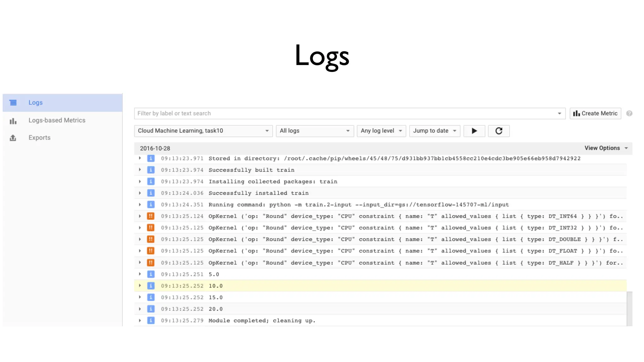Expand the 'Stored in directory' log entry

pos(140,158)
